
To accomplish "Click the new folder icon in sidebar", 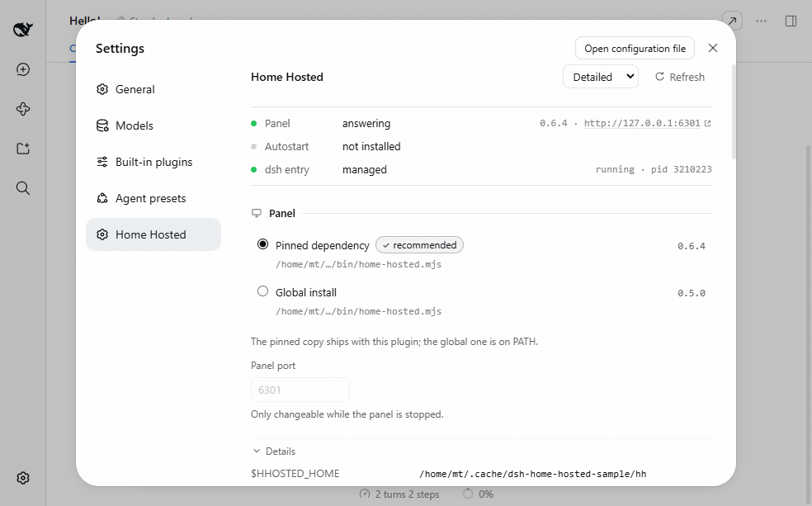I will coord(23,149).
